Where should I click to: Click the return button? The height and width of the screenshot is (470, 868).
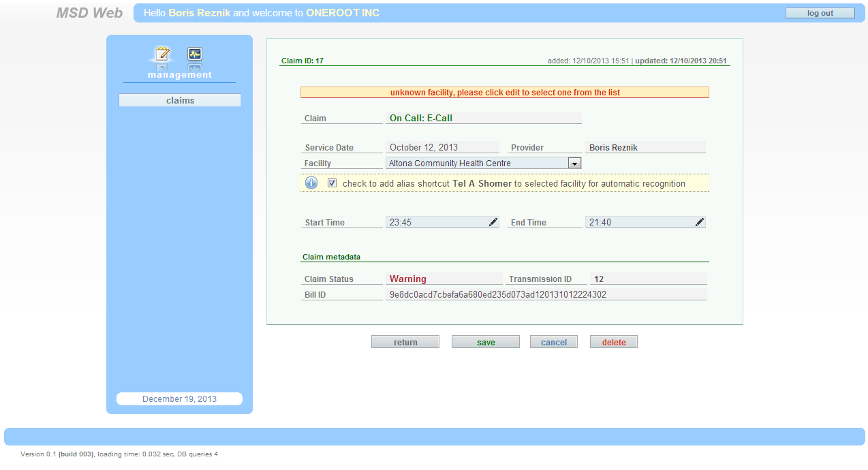[405, 342]
